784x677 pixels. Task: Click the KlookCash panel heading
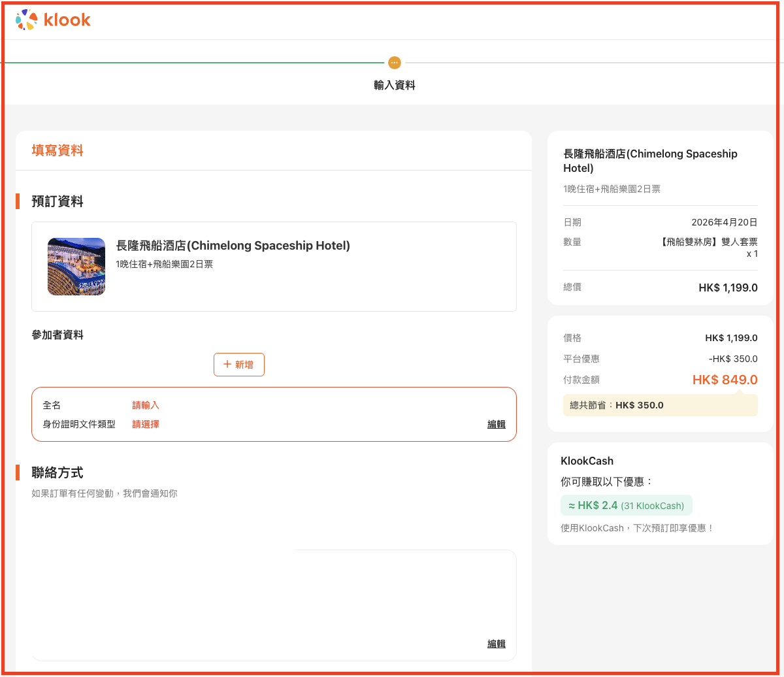click(587, 461)
